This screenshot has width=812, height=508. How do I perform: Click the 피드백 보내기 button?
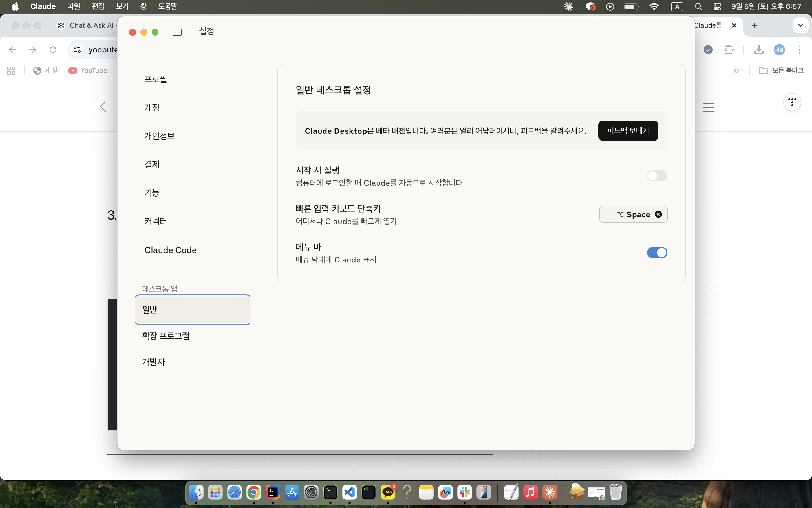point(628,131)
